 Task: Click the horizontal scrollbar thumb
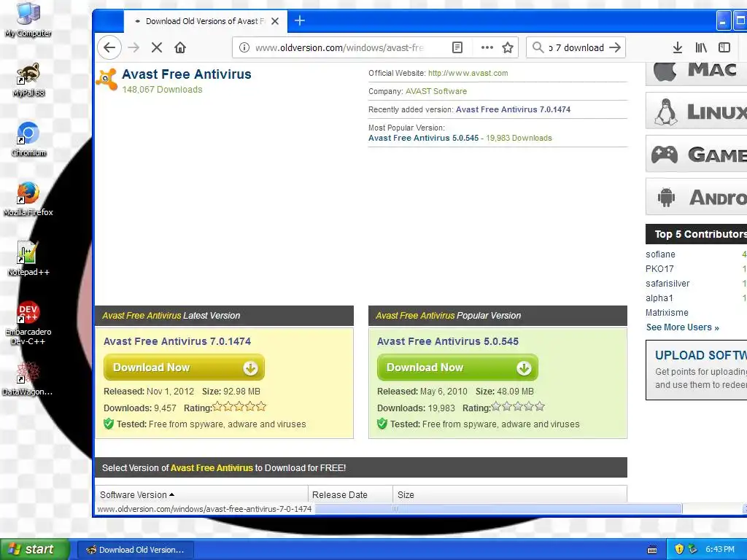click(x=498, y=508)
